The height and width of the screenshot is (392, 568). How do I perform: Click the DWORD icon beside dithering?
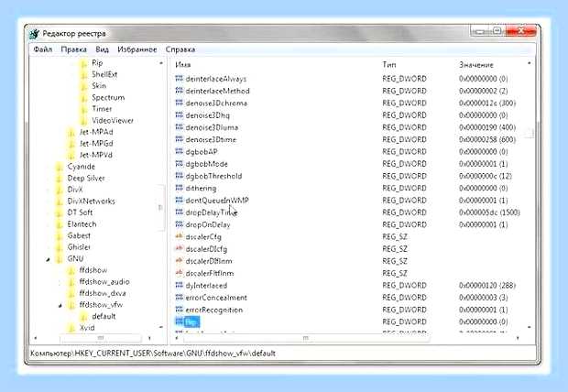(179, 188)
